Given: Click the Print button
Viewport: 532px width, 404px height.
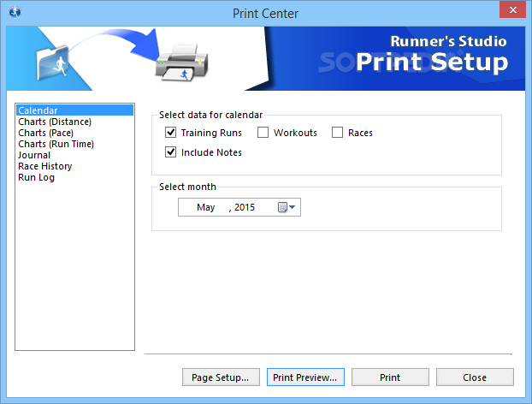Looking at the screenshot, I should point(390,377).
